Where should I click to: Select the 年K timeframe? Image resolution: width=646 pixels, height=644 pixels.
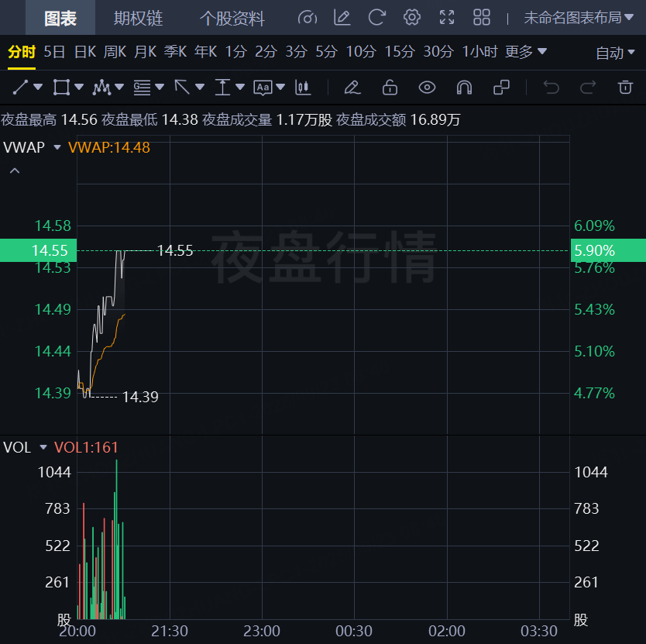point(205,52)
